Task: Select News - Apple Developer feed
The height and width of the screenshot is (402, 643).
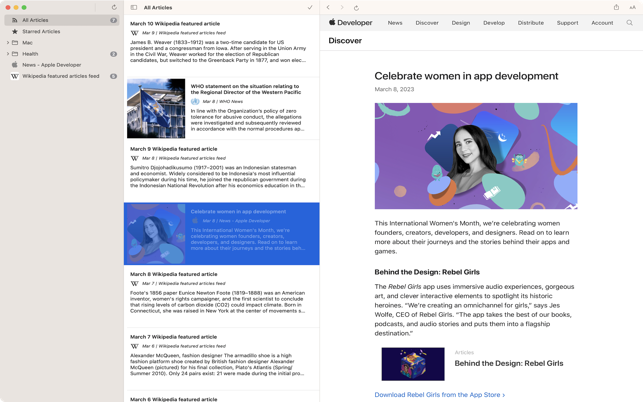Action: (62, 65)
